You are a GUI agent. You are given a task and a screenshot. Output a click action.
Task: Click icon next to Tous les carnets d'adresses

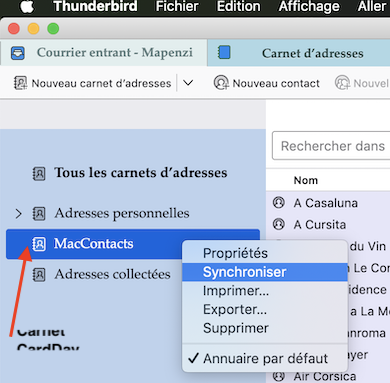[39, 173]
